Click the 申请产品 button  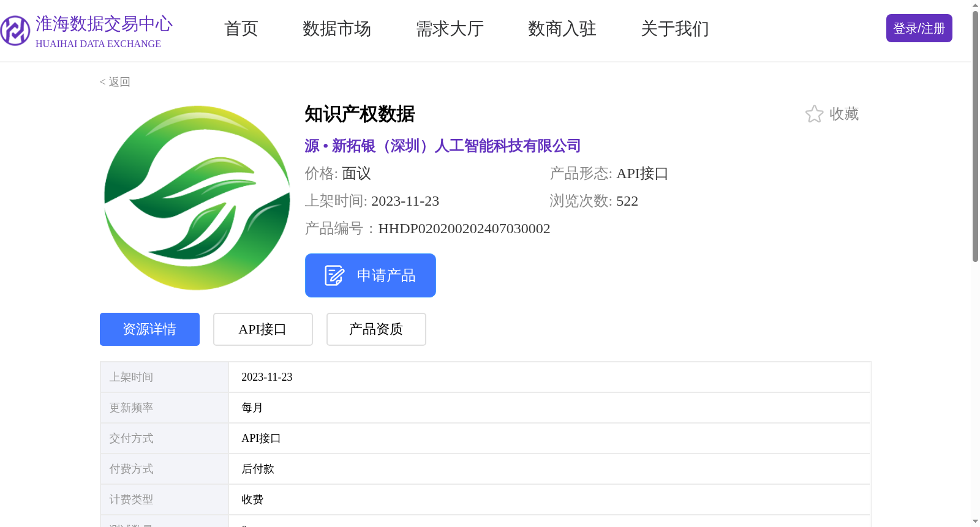click(371, 275)
